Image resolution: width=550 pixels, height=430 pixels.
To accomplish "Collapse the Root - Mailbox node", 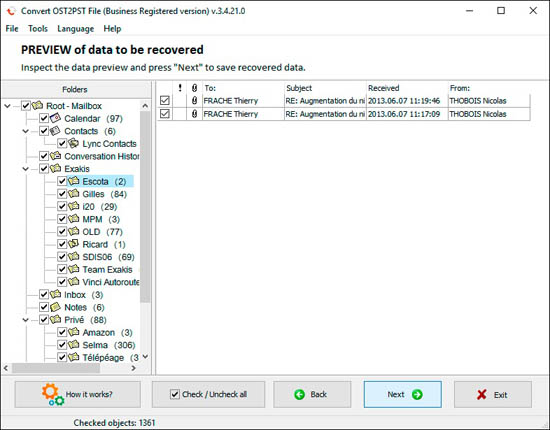I will coord(7,106).
